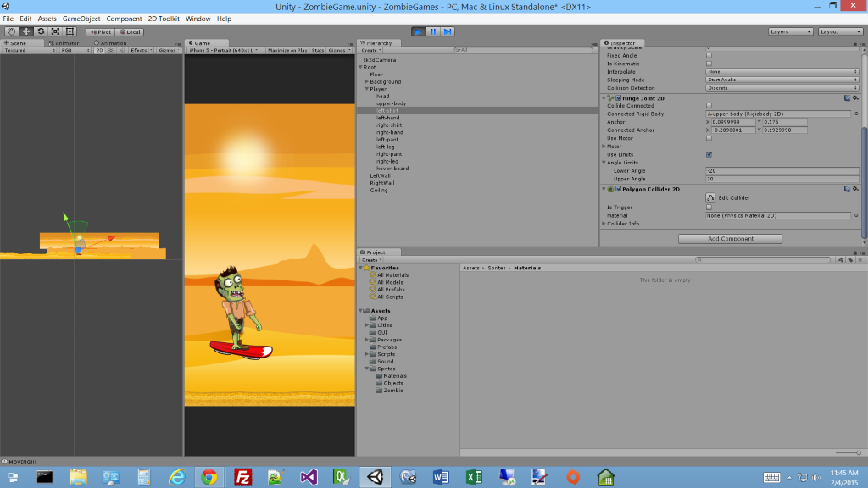Enable the Collide Connected checkbox

pos(709,106)
